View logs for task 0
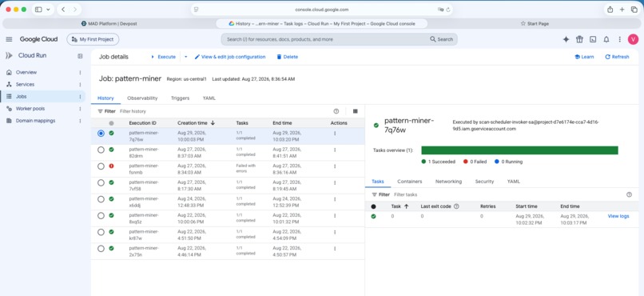 [618, 216]
